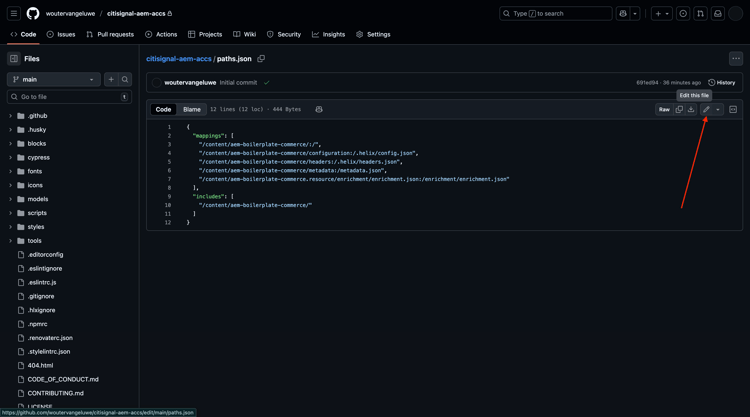Open the .npmrc file

[37, 324]
